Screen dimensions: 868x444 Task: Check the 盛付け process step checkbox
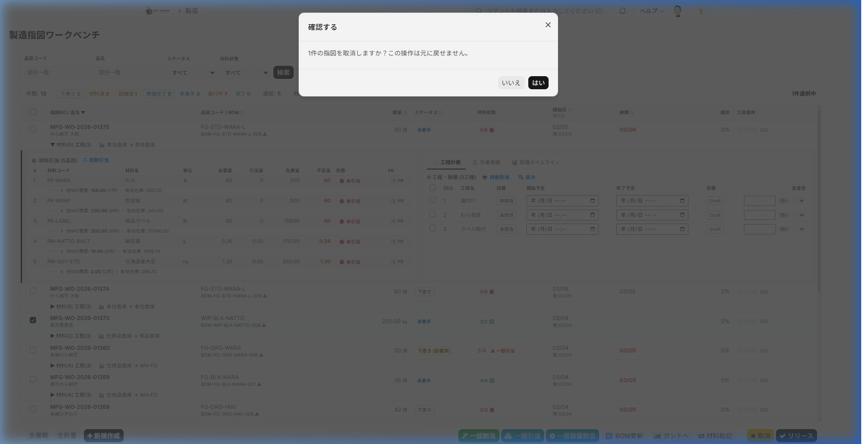click(x=433, y=200)
